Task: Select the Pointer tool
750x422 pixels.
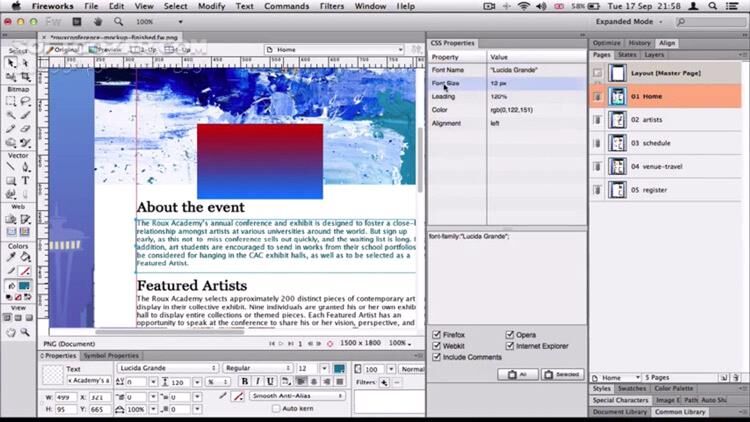Action: [x=9, y=62]
